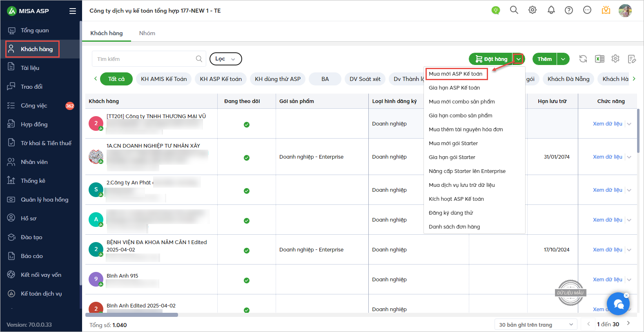Open Lọc filter dropdown
The height and width of the screenshot is (332, 644).
[x=226, y=59]
